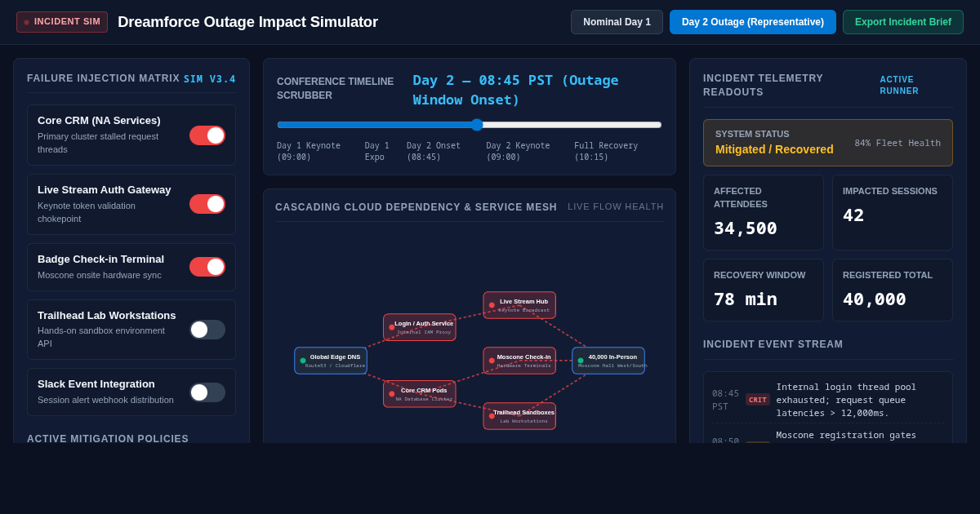Click the conference timeline scrubber handle
Viewport: 980px width, 514px height.
(x=477, y=125)
